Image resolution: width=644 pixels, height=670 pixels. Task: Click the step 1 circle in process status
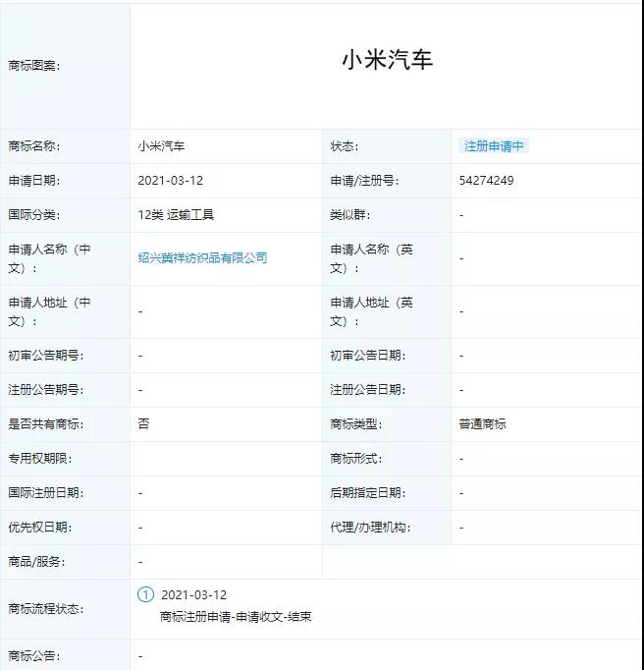point(145,594)
